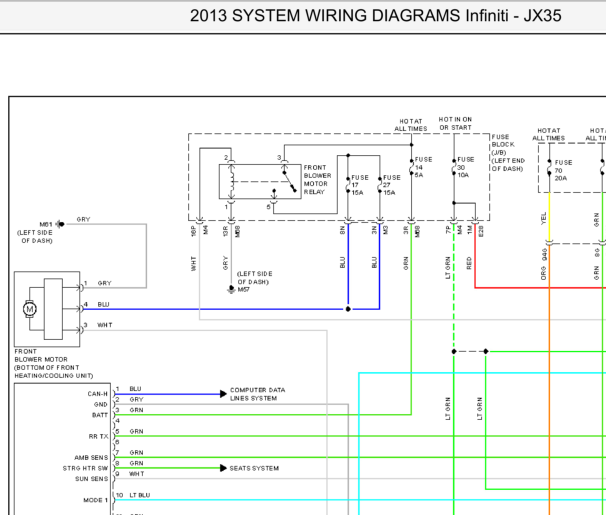Click the 16P connector terminal label

(194, 231)
